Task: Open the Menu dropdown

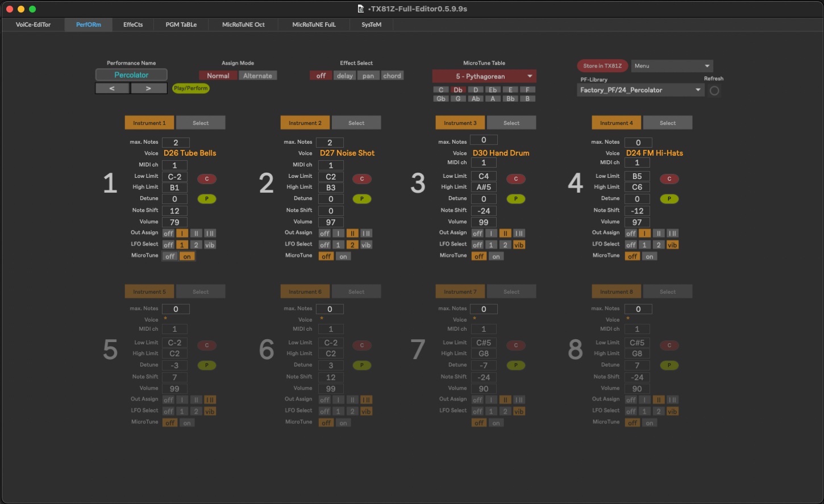Action: click(x=672, y=66)
